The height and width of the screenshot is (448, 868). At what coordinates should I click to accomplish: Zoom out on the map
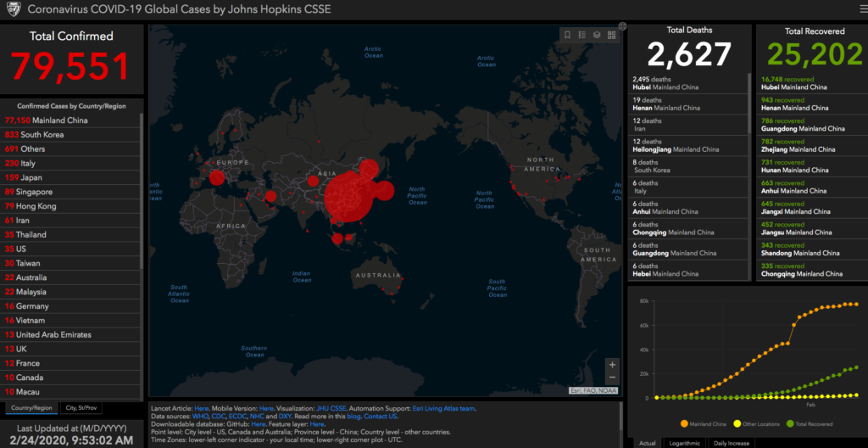coord(612,378)
